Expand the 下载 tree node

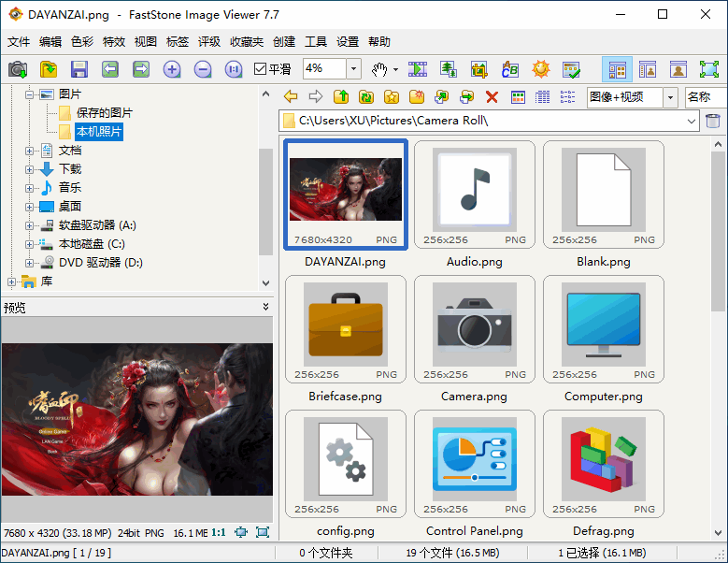point(29,169)
